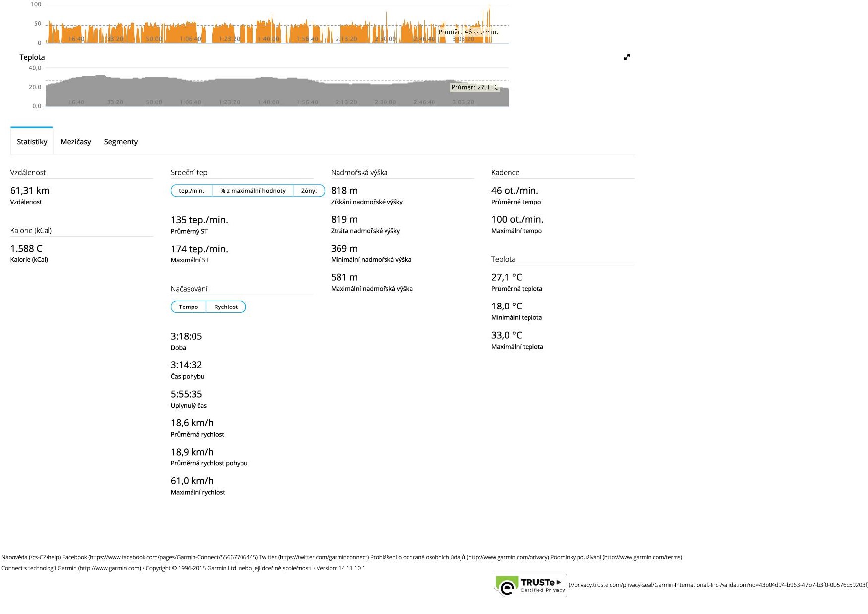Switch timing display to Tempo

point(189,307)
